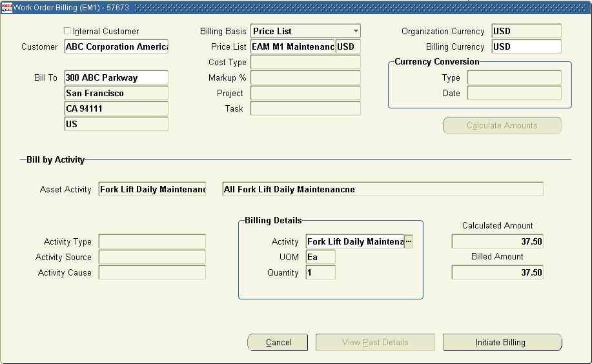Click the Billing Currency field

pos(527,46)
